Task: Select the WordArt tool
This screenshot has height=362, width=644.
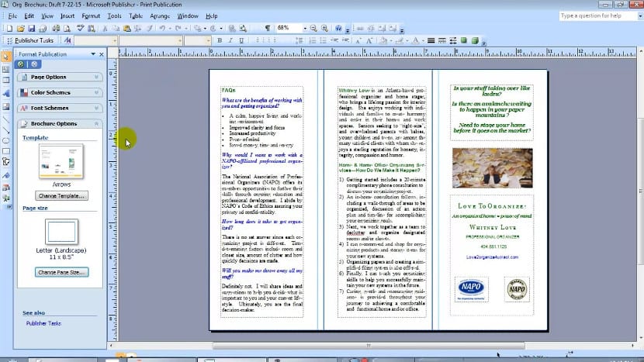Action: coord(5,94)
